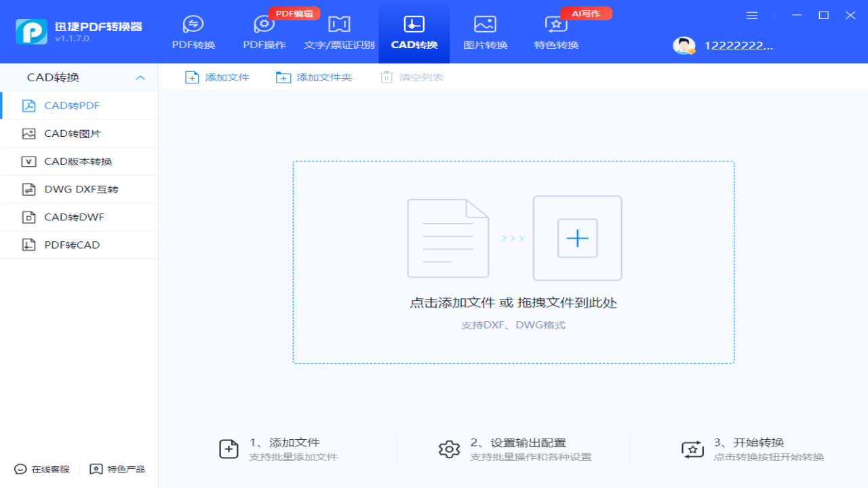The height and width of the screenshot is (488, 868).
Task: Switch to the 特色转换 AI写作 tab
Action: click(x=556, y=32)
